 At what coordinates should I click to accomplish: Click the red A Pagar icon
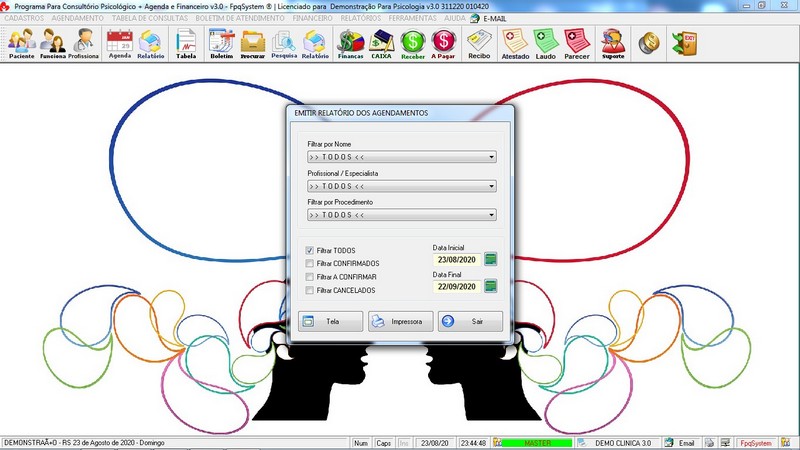(443, 44)
